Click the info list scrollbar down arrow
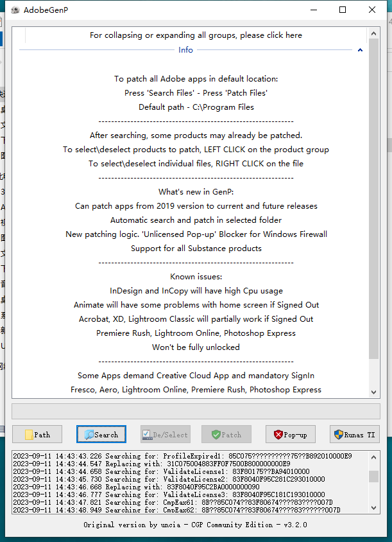Screen dimensions: 392x542 pos(374,392)
